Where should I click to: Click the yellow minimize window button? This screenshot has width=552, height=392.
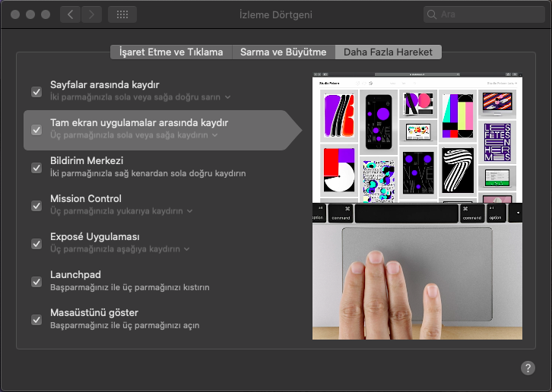[x=30, y=14]
